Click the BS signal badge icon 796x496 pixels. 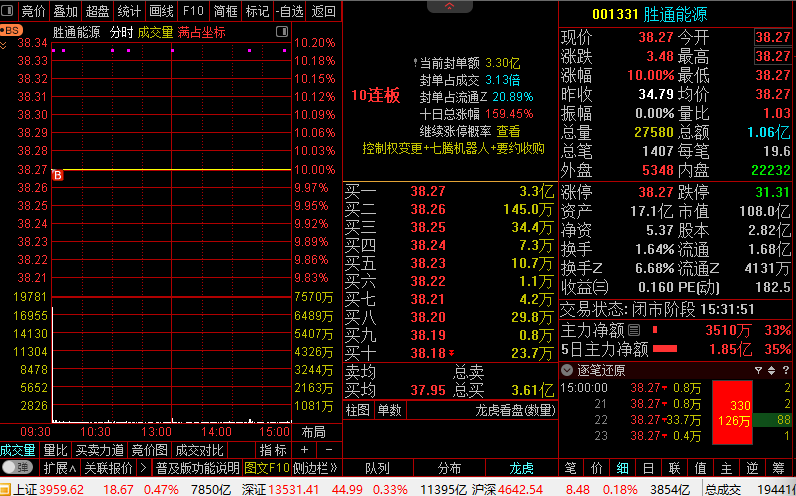[x=11, y=30]
